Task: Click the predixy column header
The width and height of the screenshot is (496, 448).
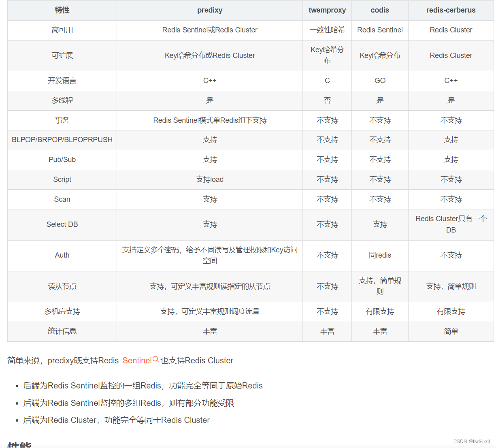Action: click(210, 10)
